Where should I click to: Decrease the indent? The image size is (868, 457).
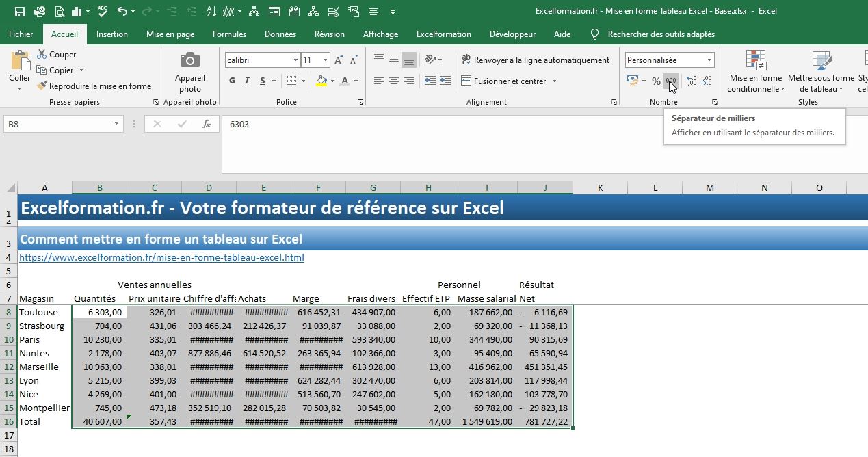click(x=430, y=81)
